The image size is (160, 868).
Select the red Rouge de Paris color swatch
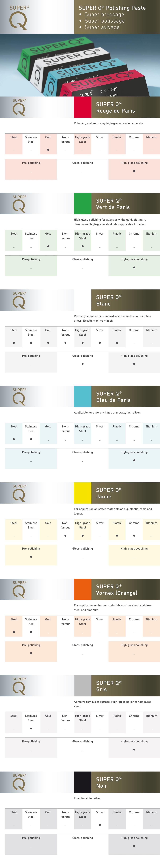pos(83,107)
